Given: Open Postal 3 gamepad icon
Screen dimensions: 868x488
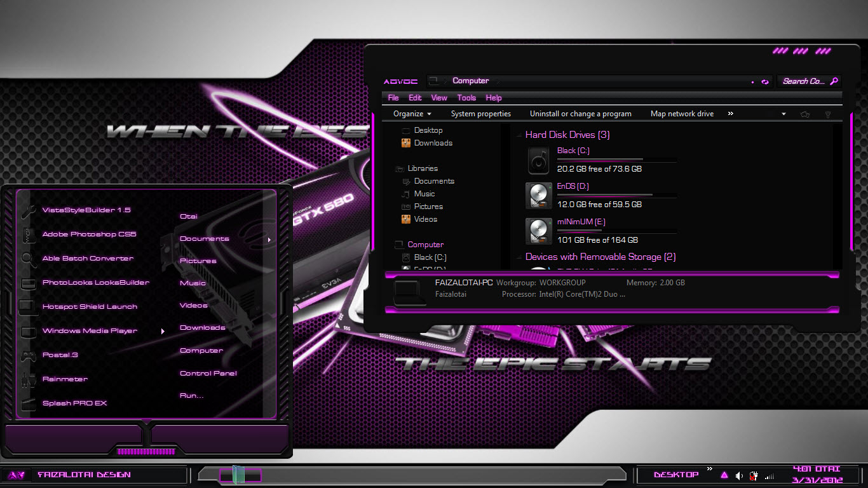Looking at the screenshot, I should [x=28, y=355].
